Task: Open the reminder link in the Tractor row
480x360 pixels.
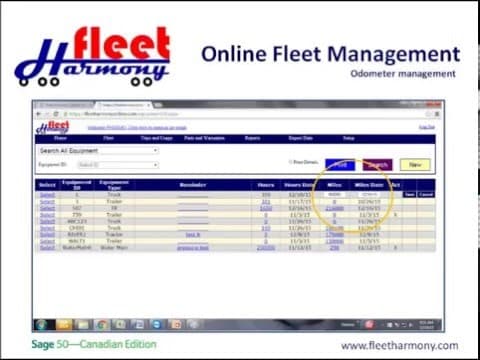Action: pos(193,235)
